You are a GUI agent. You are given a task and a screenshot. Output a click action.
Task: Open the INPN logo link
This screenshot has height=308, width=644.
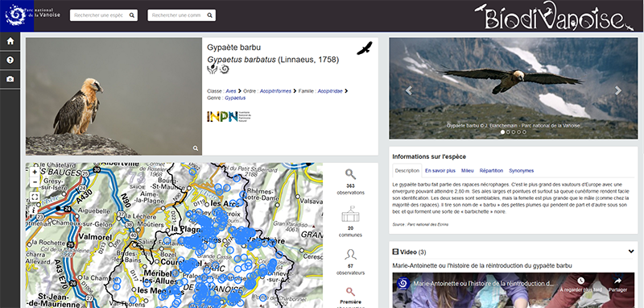click(x=229, y=116)
